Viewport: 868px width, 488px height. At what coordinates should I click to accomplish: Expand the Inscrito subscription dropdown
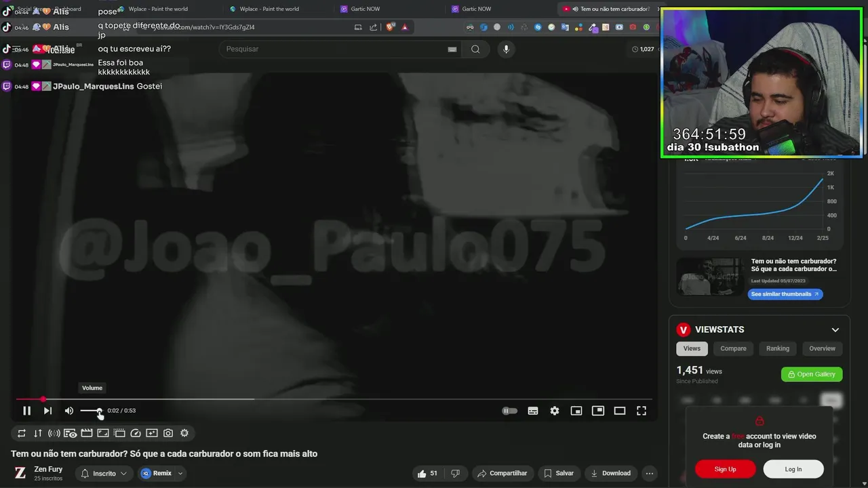point(104,473)
